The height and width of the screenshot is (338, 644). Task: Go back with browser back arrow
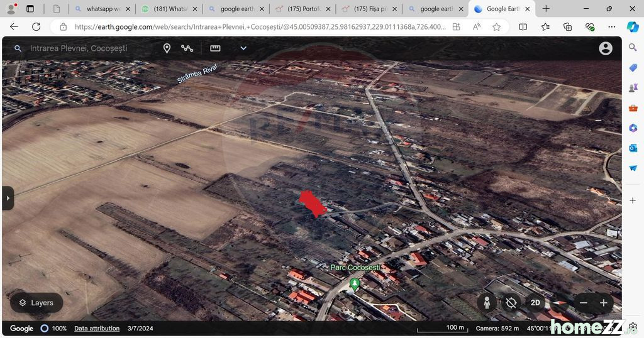click(14, 26)
